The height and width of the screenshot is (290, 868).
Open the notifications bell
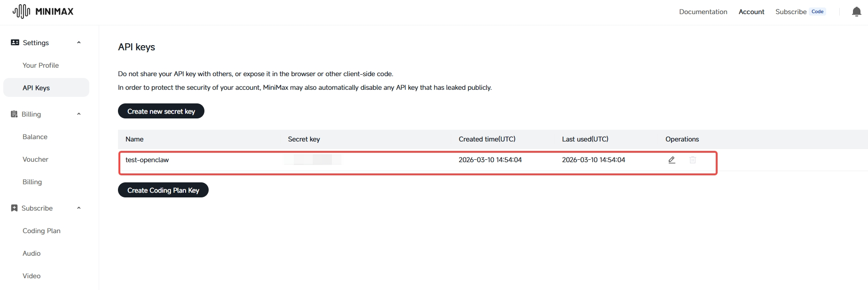pyautogui.click(x=856, y=12)
